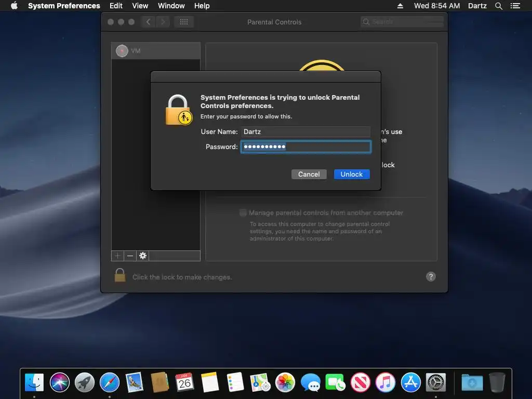This screenshot has width=532, height=399.
Task: Open Finder from the Dock
Action: [34, 382]
